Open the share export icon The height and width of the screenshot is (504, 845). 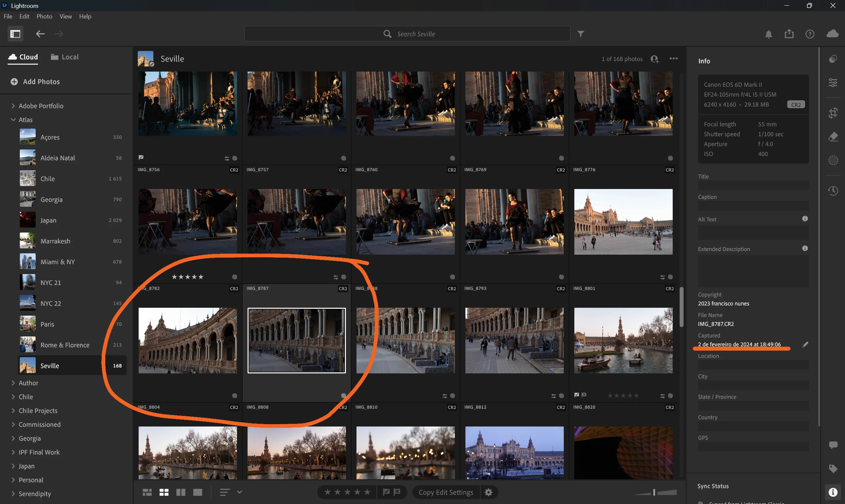(x=789, y=34)
